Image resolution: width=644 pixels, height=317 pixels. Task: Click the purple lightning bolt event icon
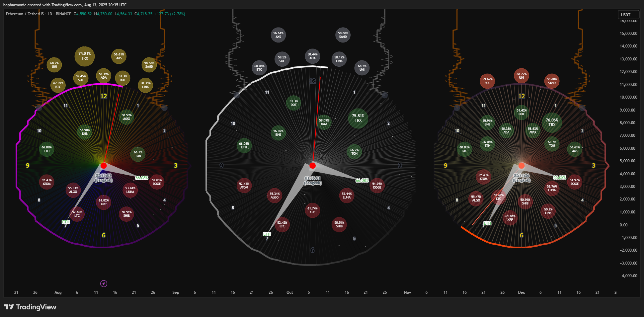tap(104, 283)
